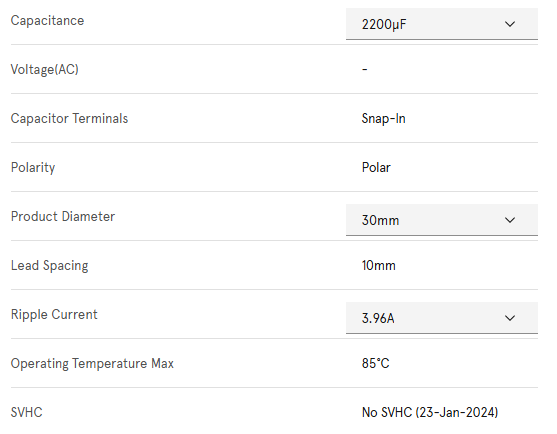Open the Product Diameter 30mm dropdown
557x434 pixels.
442,220
